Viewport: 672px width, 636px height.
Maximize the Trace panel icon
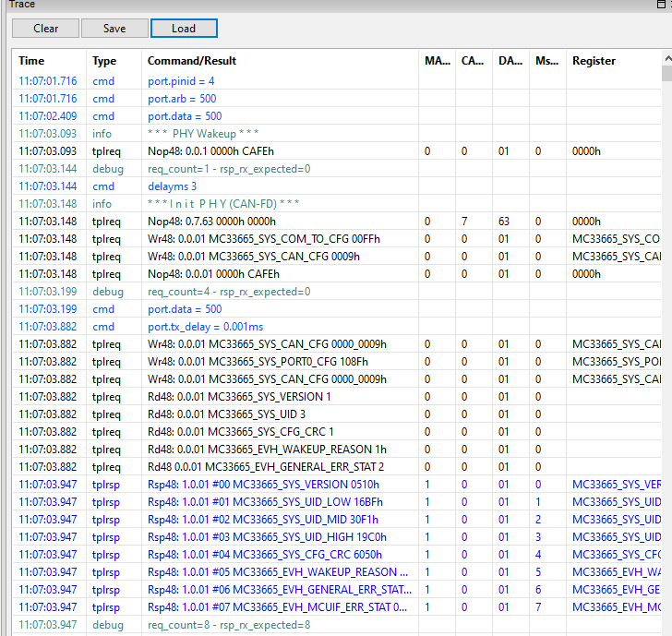pos(661,5)
